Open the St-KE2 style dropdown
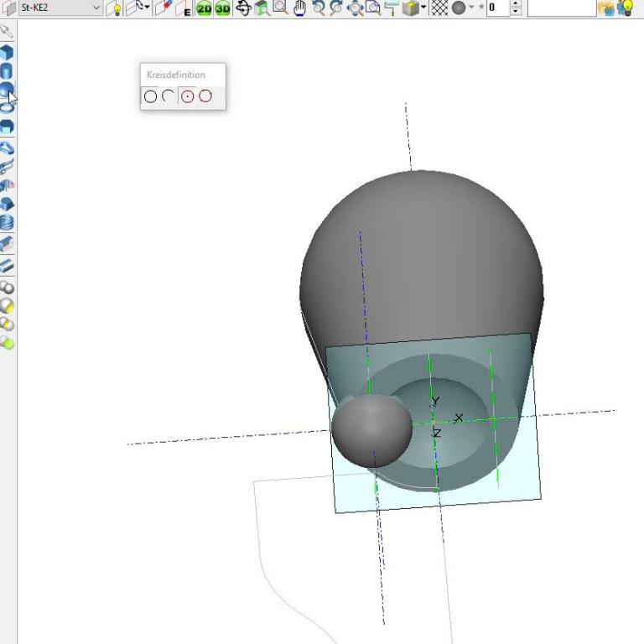Screen dimensions: 644x644 point(95,8)
